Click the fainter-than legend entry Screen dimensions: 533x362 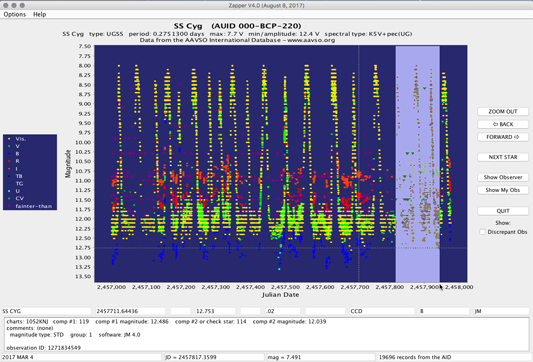30,206
